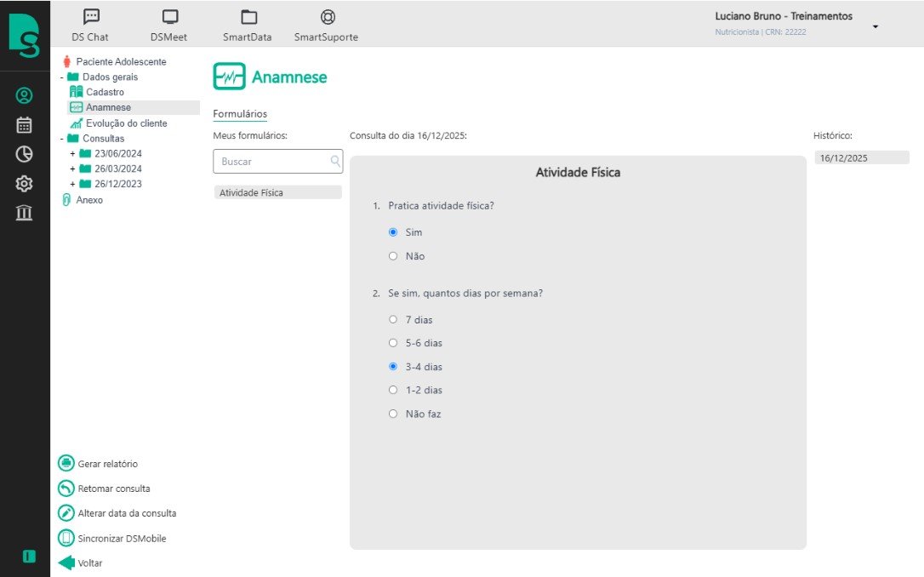Collapse the Dados gerais folder
The width and height of the screenshot is (924, 577).
pos(62,77)
